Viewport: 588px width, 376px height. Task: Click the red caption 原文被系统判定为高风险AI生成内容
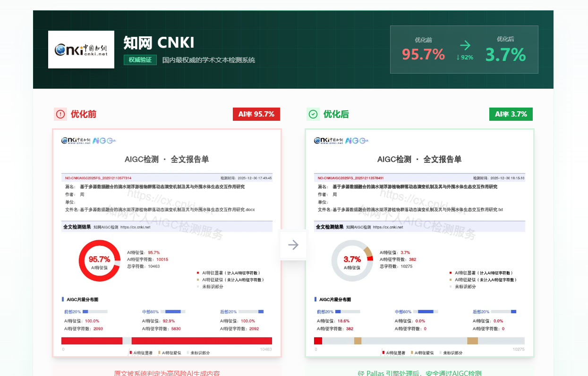[167, 373]
